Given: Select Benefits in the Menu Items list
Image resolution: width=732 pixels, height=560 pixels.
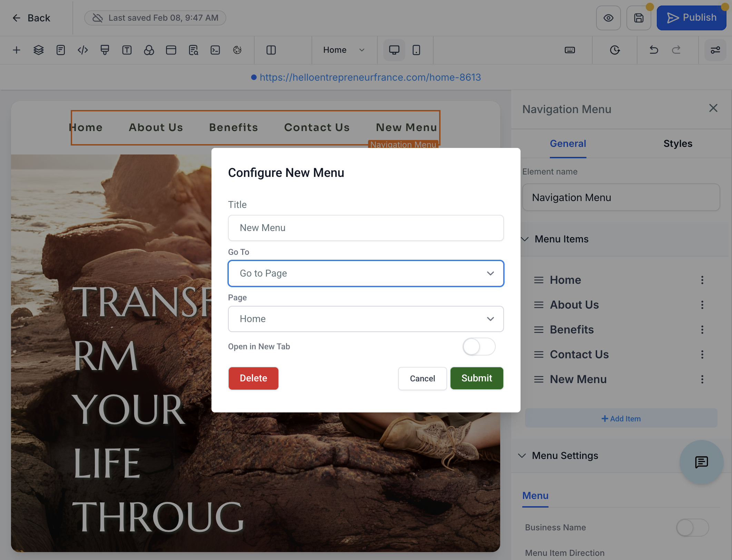Looking at the screenshot, I should coord(572,330).
